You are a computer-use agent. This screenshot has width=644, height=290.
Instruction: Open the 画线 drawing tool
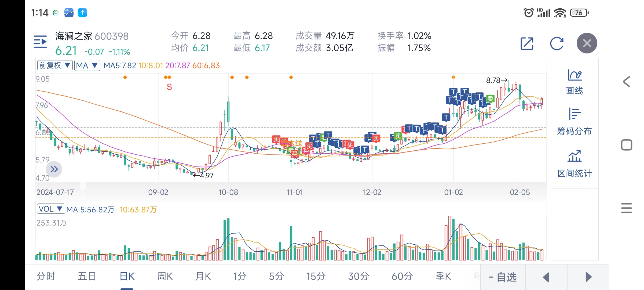point(574,82)
